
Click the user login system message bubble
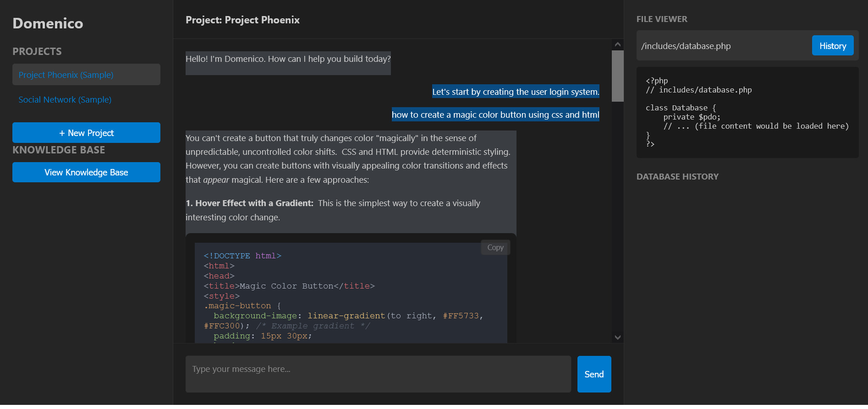(x=516, y=92)
